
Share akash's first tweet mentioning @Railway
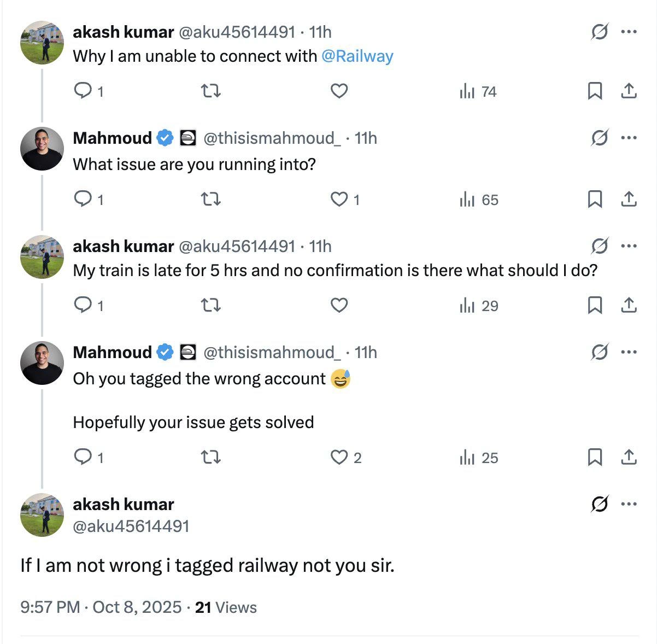click(x=629, y=91)
